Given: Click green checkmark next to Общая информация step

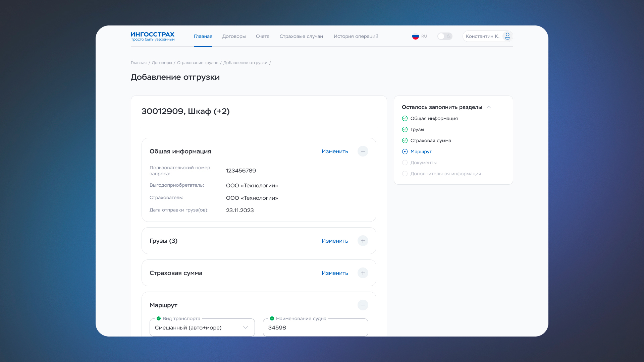Looking at the screenshot, I should (x=405, y=118).
